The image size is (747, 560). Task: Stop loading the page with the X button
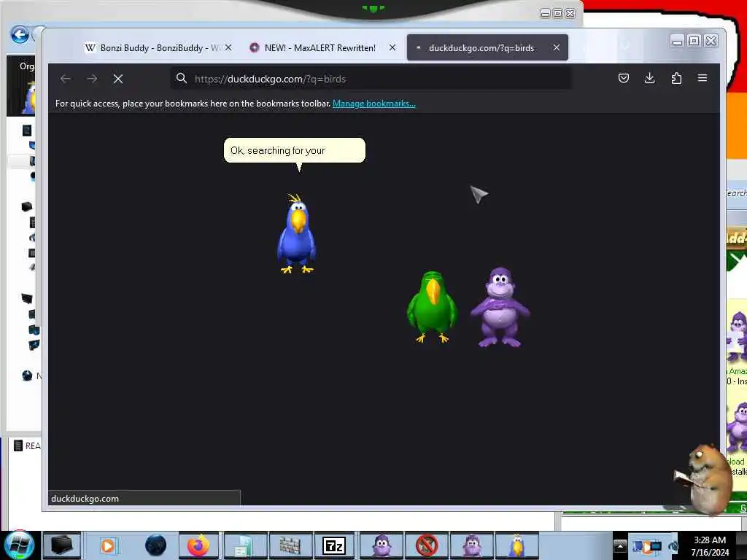[x=118, y=79]
